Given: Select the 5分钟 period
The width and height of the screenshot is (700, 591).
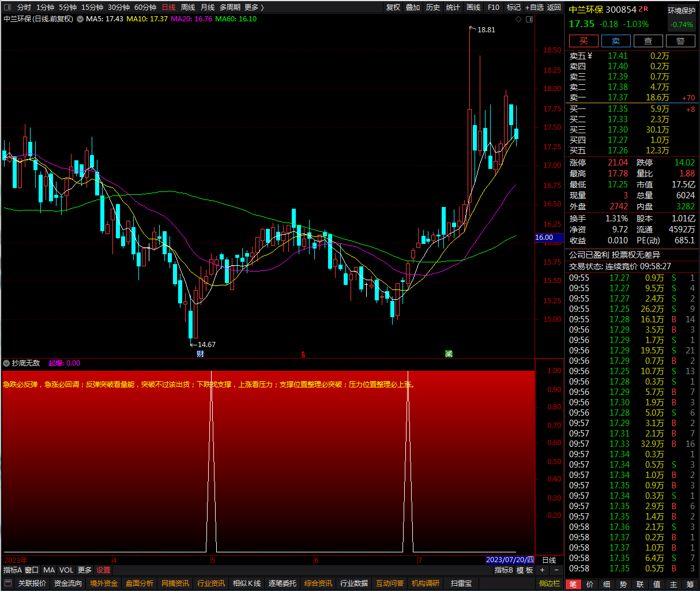Looking at the screenshot, I should point(67,7).
